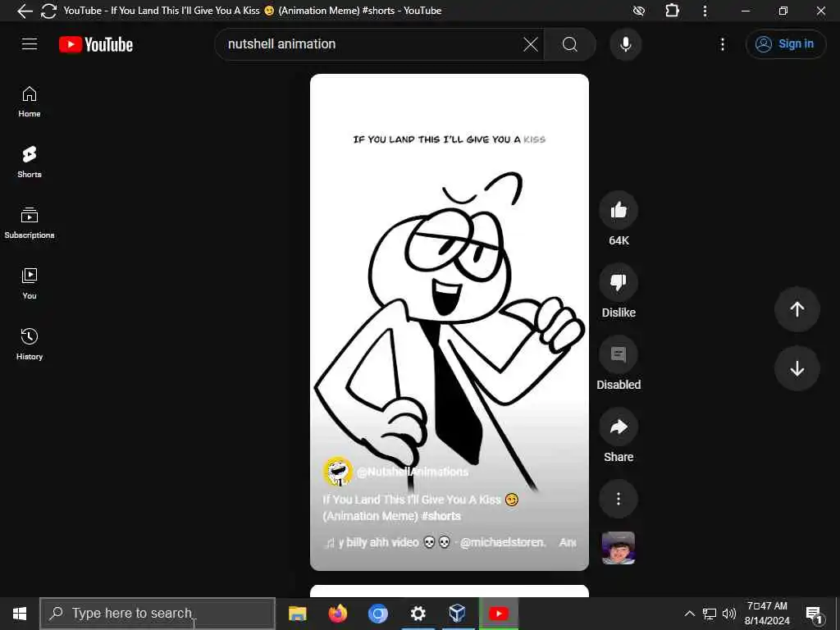Click the #shorts hashtag in title
Screen dimensions: 840x630
pyautogui.click(x=441, y=516)
